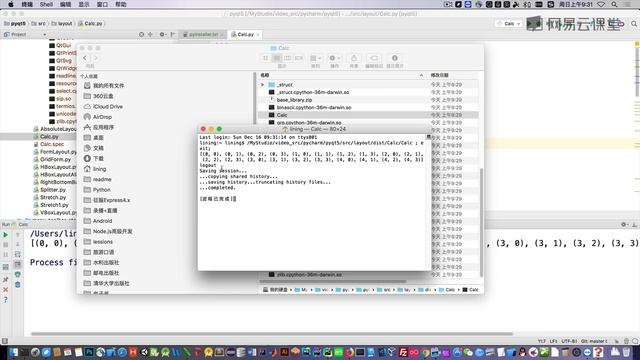Click the Terminal window title bar
Screen dimensions: 640x360
point(314,129)
